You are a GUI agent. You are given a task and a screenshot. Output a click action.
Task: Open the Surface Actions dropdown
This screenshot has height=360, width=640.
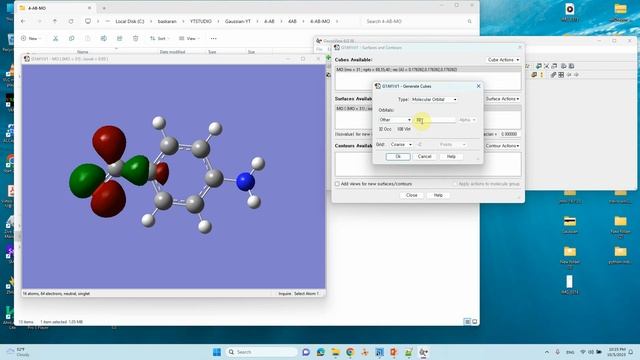(502, 99)
